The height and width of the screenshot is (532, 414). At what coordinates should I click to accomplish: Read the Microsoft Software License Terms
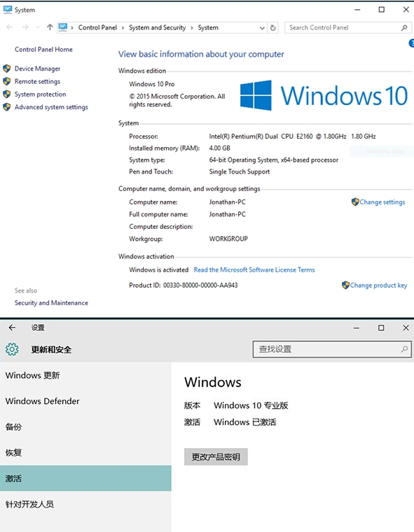pos(254,270)
